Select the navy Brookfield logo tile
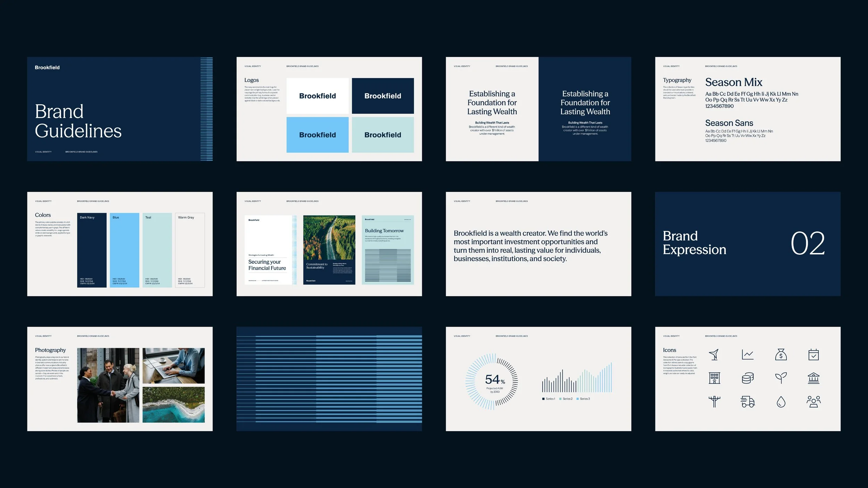The image size is (868, 488). click(382, 96)
